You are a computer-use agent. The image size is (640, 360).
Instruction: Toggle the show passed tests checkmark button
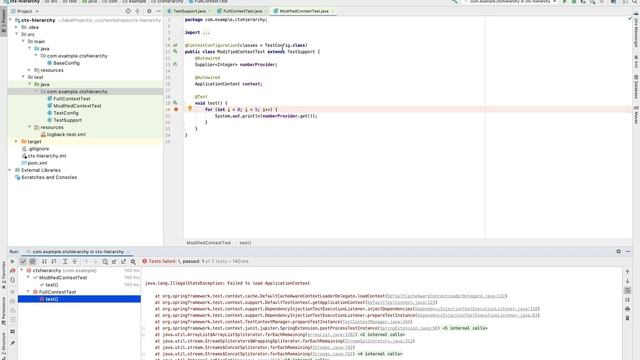click(23, 262)
